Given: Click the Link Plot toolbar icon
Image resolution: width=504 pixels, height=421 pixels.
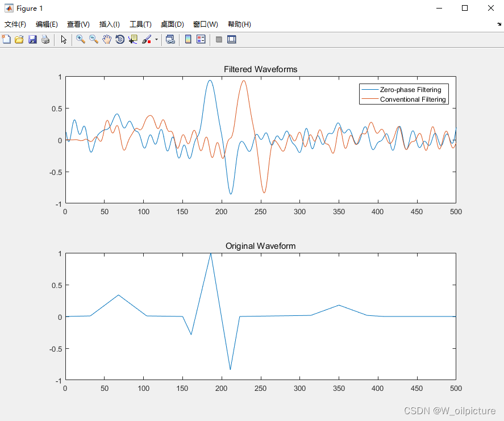Looking at the screenshot, I should click(x=170, y=40).
